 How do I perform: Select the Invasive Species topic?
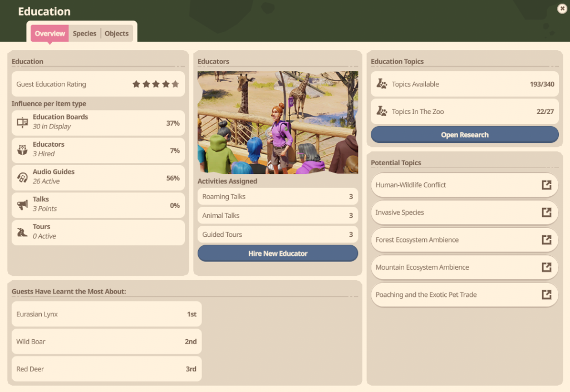[464, 212]
